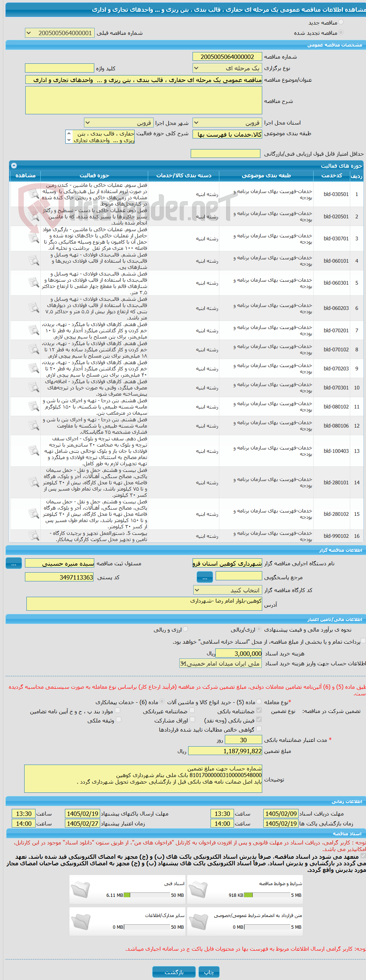Open view icon for row bld-070301
The image size is (366, 980).
[33, 388]
